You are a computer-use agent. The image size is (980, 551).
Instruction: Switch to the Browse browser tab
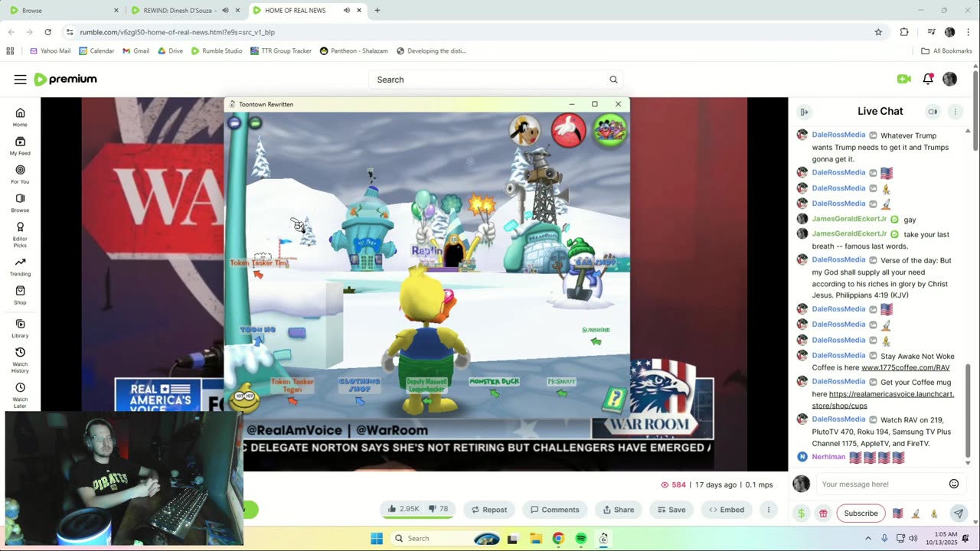coord(63,11)
